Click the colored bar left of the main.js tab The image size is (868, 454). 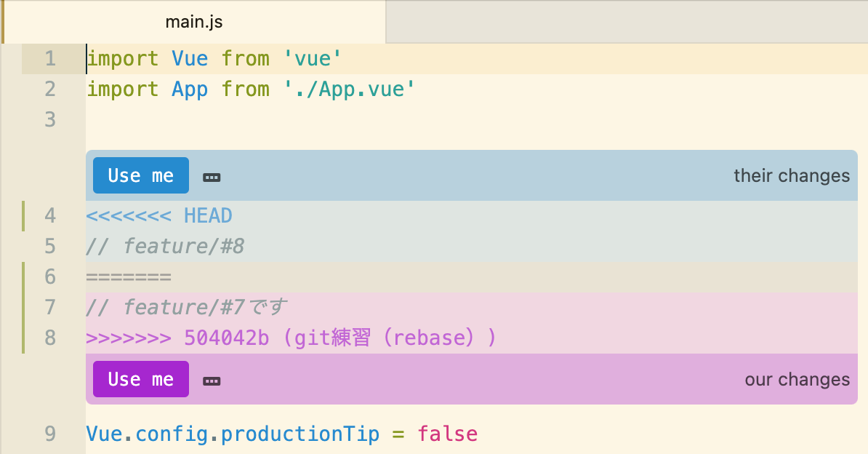pyautogui.click(x=2, y=22)
